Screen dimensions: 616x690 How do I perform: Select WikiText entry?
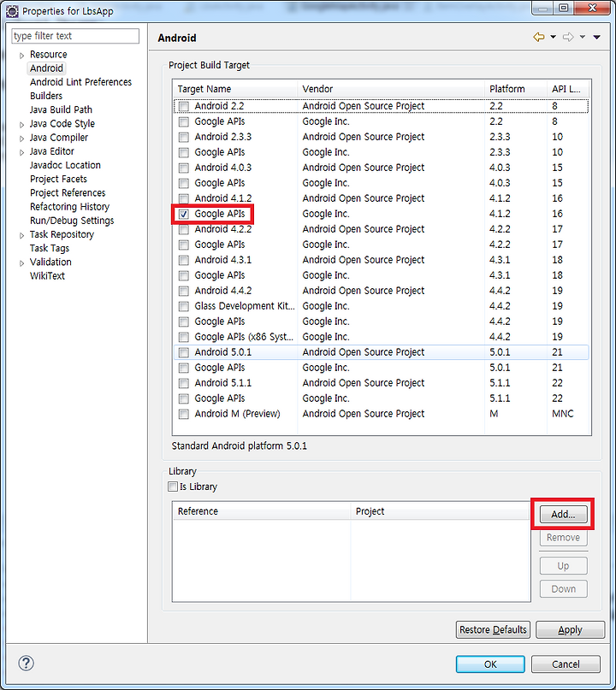tap(47, 276)
